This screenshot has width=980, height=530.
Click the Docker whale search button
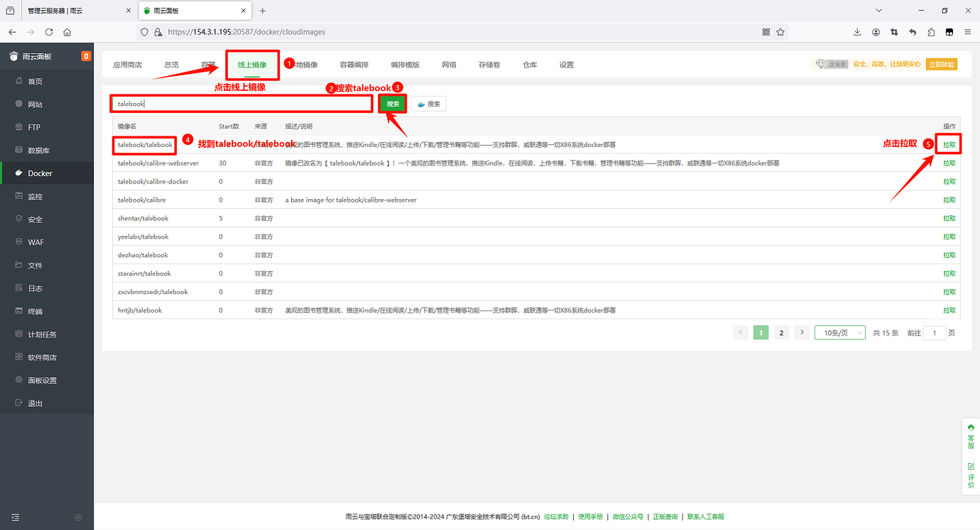tap(429, 104)
